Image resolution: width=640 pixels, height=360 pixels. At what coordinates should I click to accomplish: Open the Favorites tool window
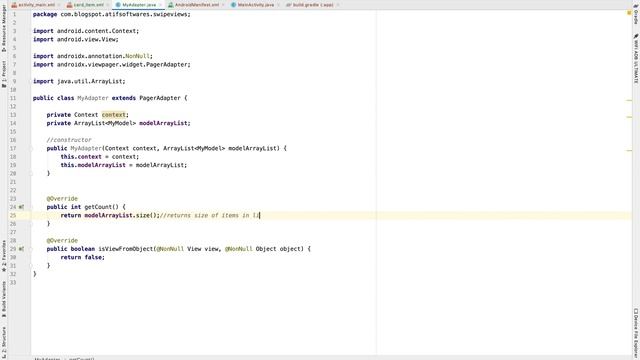click(4, 256)
